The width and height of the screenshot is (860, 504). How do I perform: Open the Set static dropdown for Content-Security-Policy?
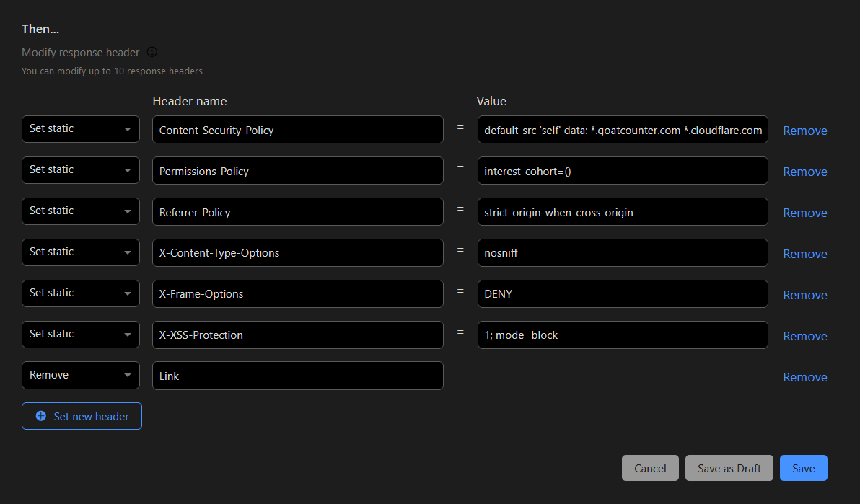[81, 129]
